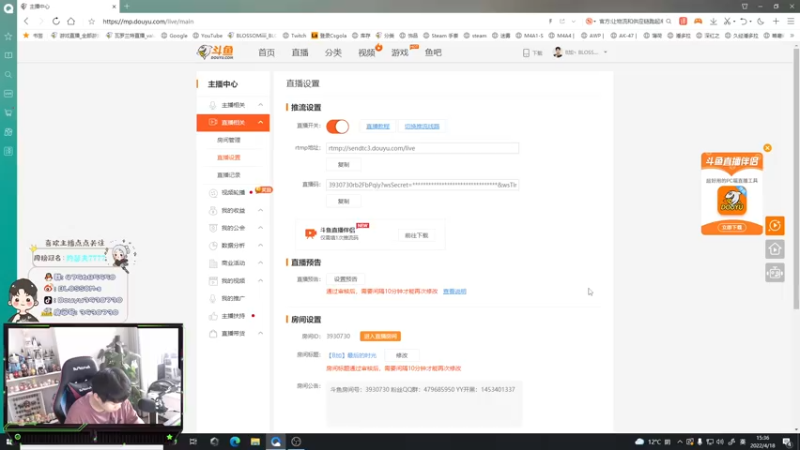The image size is (800, 450).
Task: Open the 游戏 tab in Douyu navigation
Action: click(399, 53)
